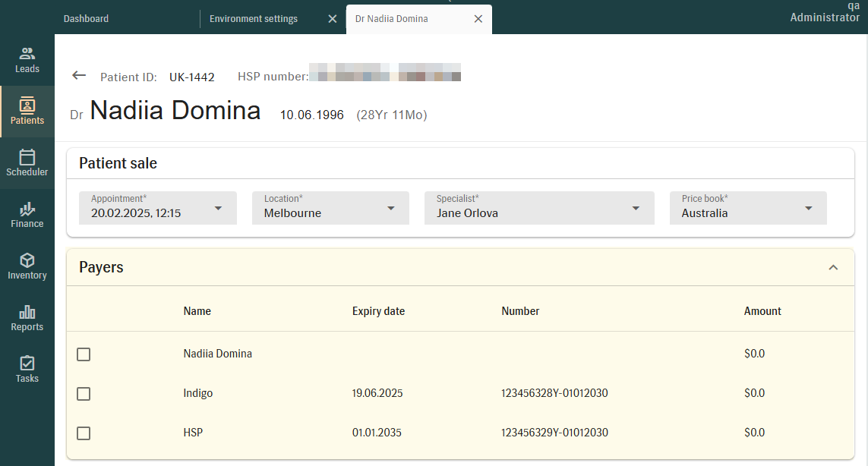Open Inventory from the sidebar

[x=27, y=266]
